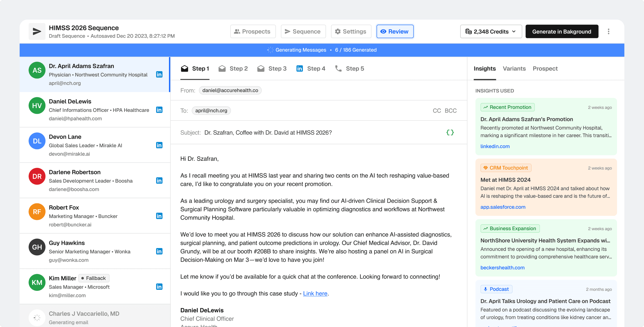Click the KM avatar for Kim Miller
Image resolution: width=644 pixels, height=327 pixels.
point(37,282)
